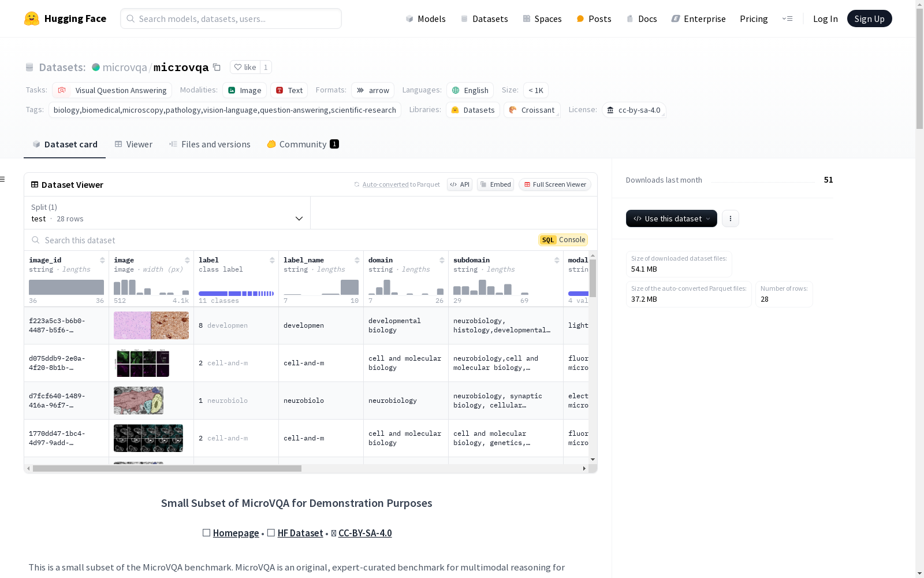
Task: Copy dataset name with the copy icon
Action: pyautogui.click(x=217, y=67)
